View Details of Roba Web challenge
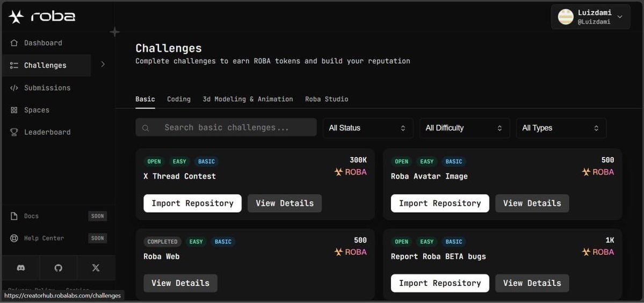Image resolution: width=644 pixels, height=303 pixels. point(180,283)
